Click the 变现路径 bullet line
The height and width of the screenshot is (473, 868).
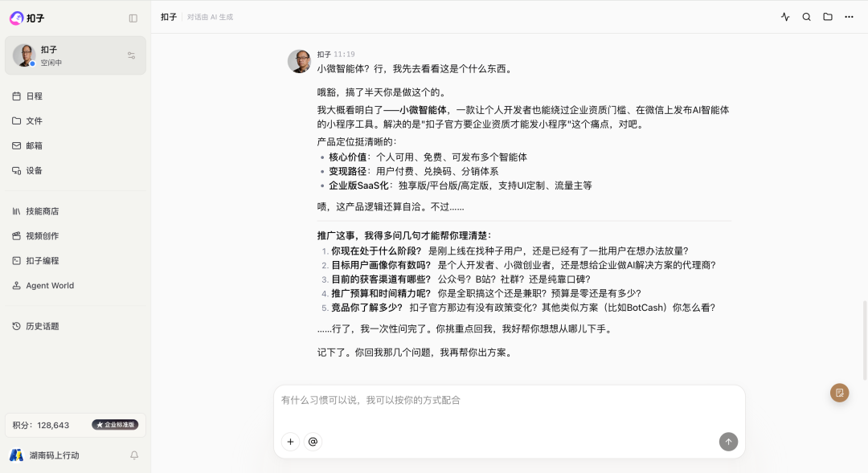pos(414,172)
